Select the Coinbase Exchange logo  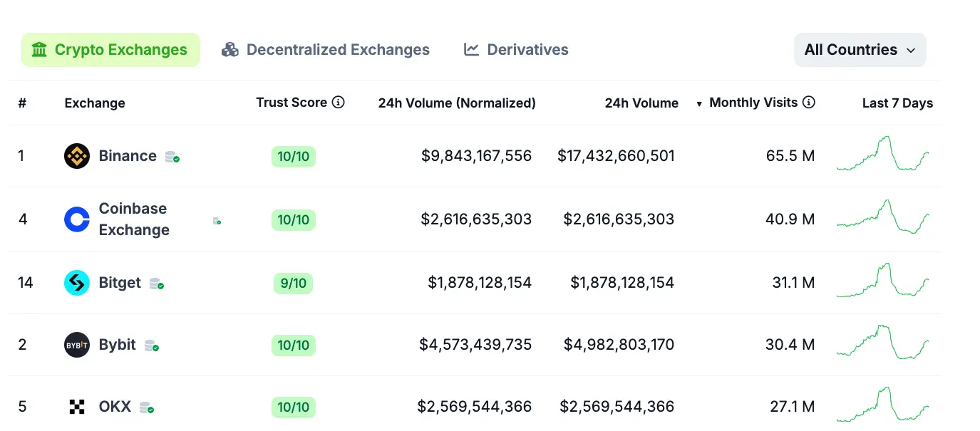76,219
